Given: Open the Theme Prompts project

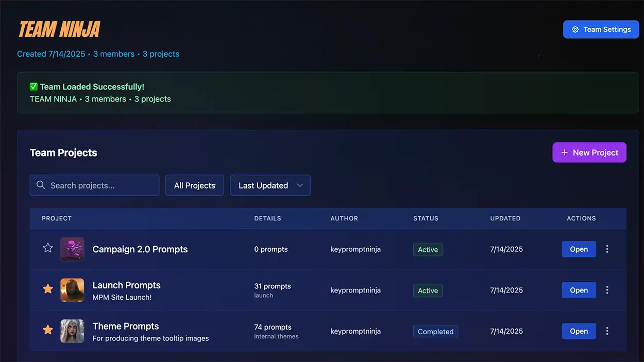Looking at the screenshot, I should [x=579, y=331].
